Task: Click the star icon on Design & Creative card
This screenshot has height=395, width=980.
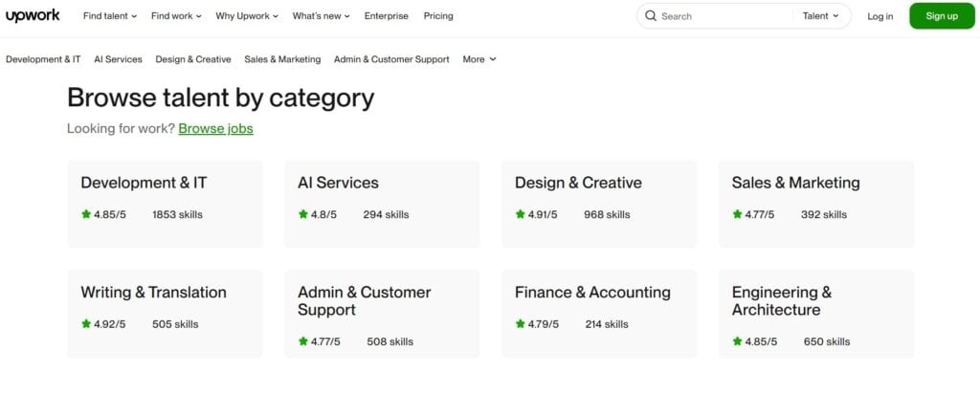Action: coord(520,214)
